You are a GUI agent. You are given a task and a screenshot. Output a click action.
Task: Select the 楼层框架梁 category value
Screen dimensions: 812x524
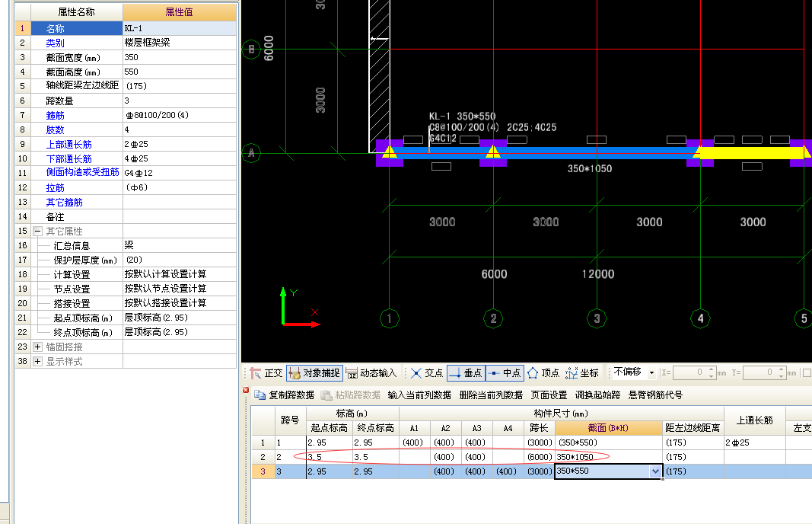pos(179,43)
